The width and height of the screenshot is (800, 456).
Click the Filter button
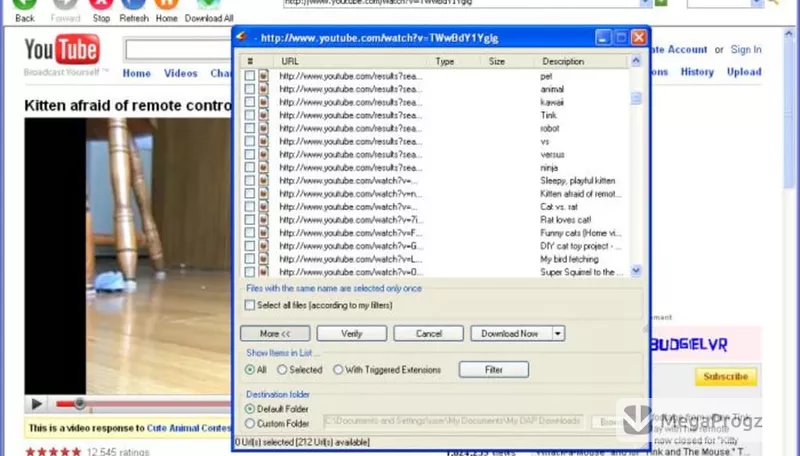[494, 370]
